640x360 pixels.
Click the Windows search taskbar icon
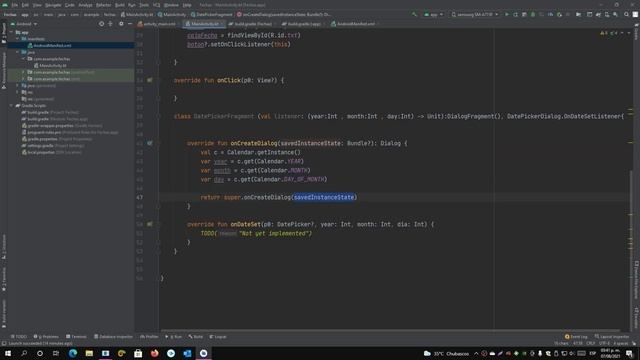pos(24,353)
